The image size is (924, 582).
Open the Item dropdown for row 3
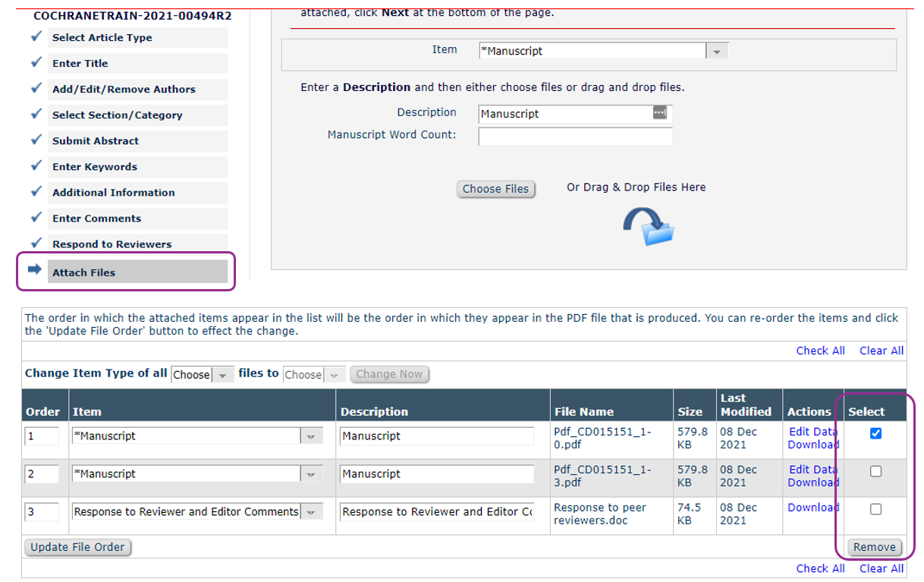click(x=311, y=512)
